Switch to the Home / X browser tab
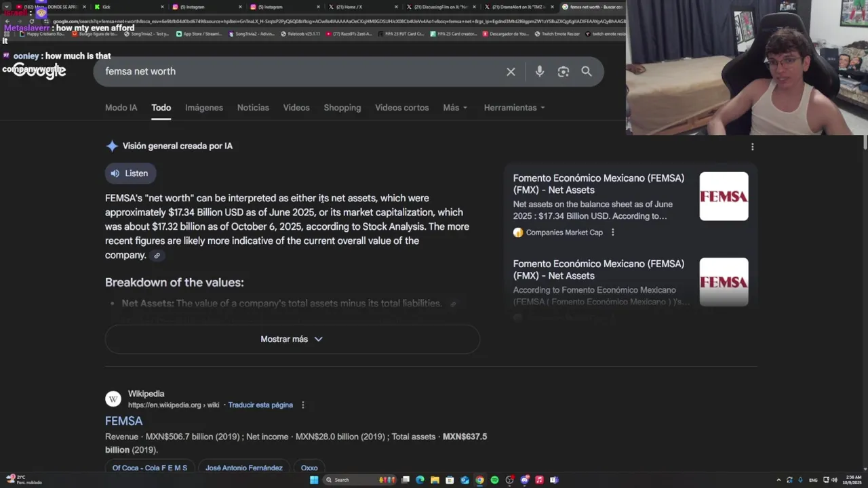 coord(363,7)
